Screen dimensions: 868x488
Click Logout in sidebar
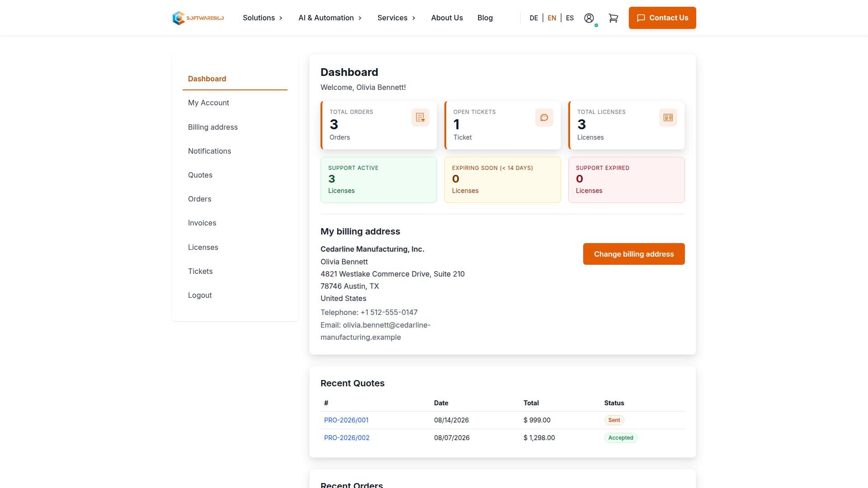235,295
